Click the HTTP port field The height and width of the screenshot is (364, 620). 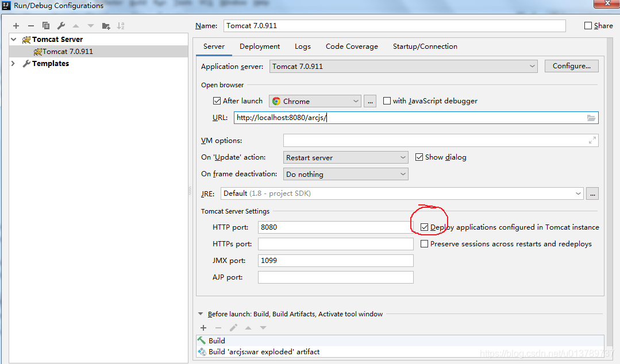pyautogui.click(x=336, y=227)
